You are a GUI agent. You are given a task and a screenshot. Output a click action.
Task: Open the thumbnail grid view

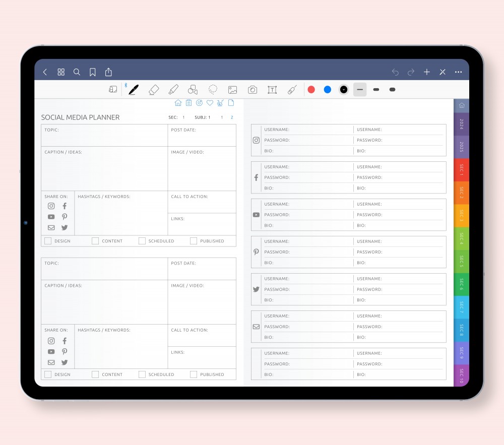(x=61, y=72)
